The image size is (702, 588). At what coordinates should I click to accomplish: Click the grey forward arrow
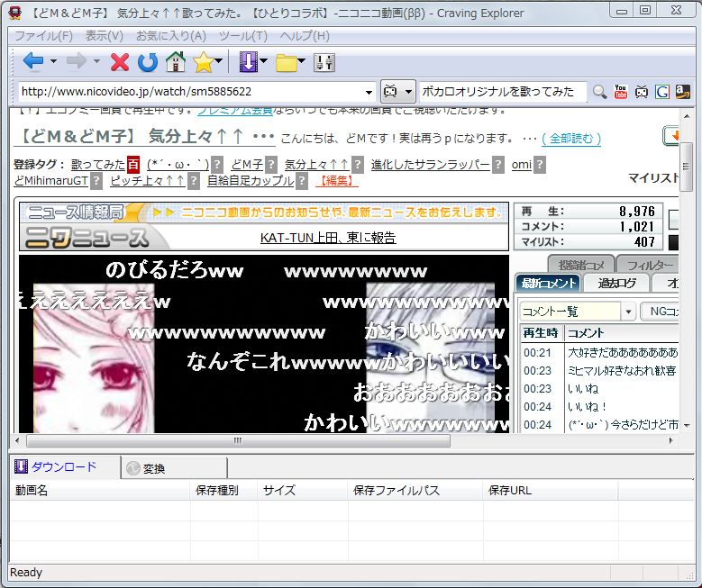point(76,61)
